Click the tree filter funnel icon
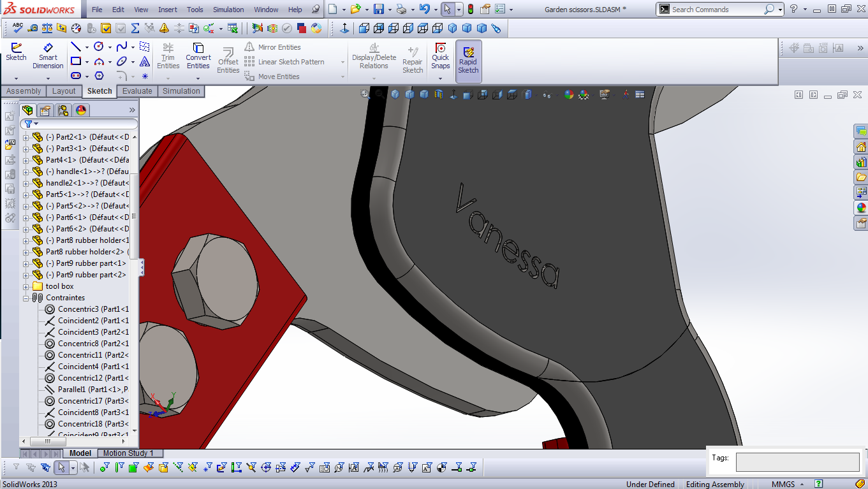The width and height of the screenshot is (868, 489). (28, 124)
